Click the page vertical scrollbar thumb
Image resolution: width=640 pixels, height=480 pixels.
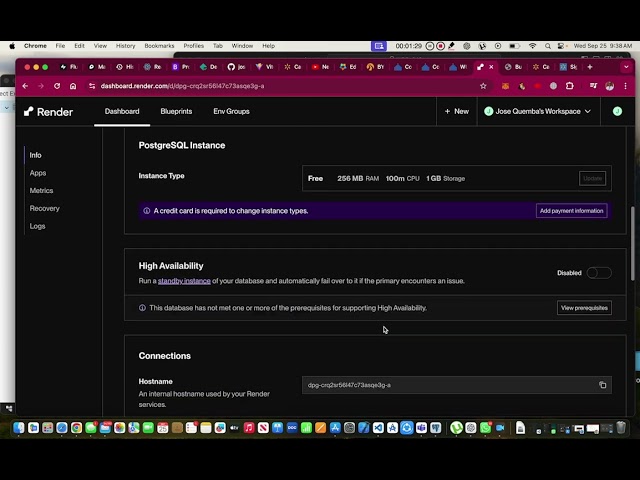(x=633, y=243)
